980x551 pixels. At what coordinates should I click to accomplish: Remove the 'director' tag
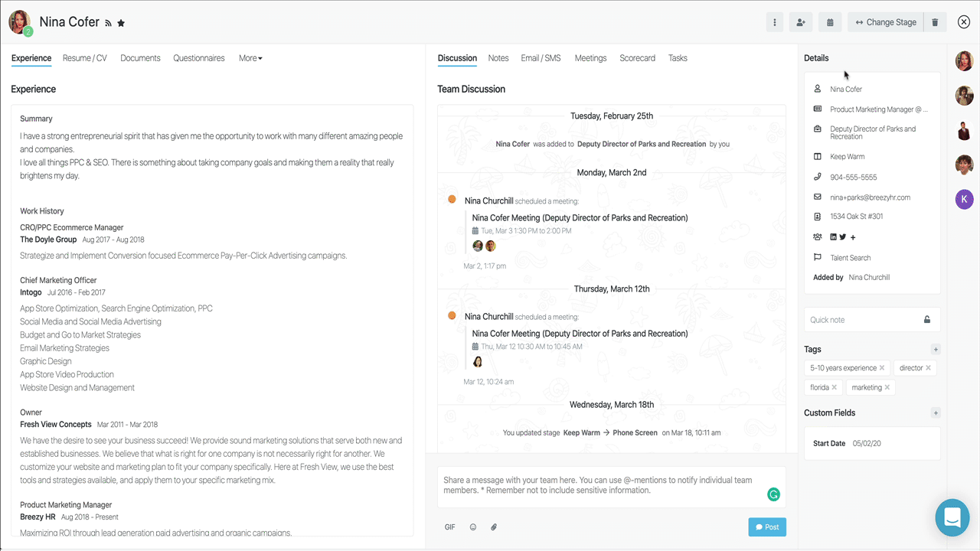point(928,368)
